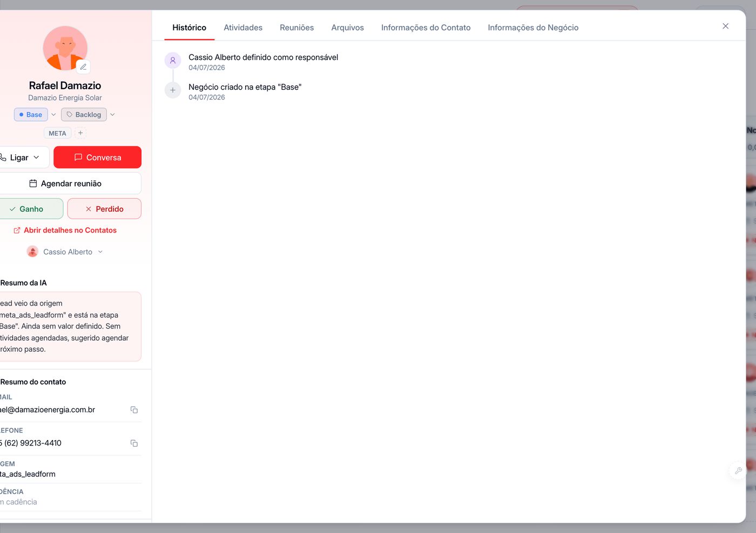This screenshot has width=756, height=533.
Task: Select the contact name Rafael Damazio
Action: pos(65,85)
